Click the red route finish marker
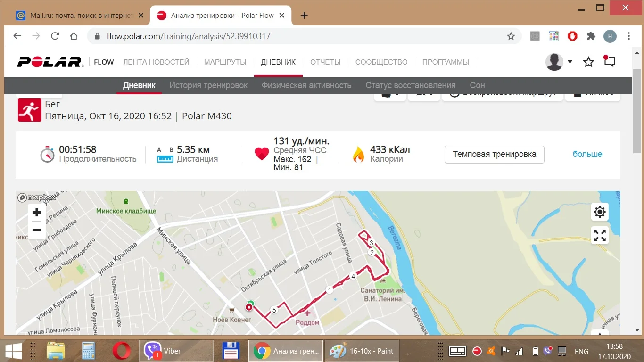The image size is (644, 362). pos(249,308)
